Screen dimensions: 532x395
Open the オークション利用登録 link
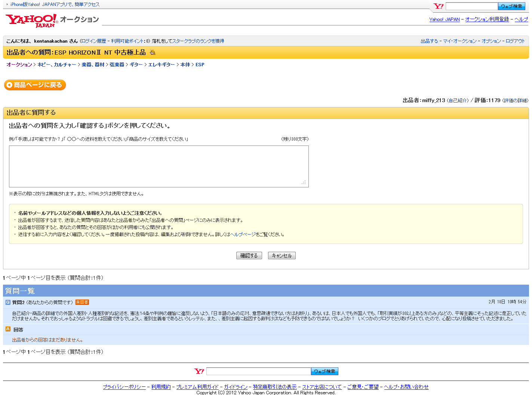[x=487, y=19]
